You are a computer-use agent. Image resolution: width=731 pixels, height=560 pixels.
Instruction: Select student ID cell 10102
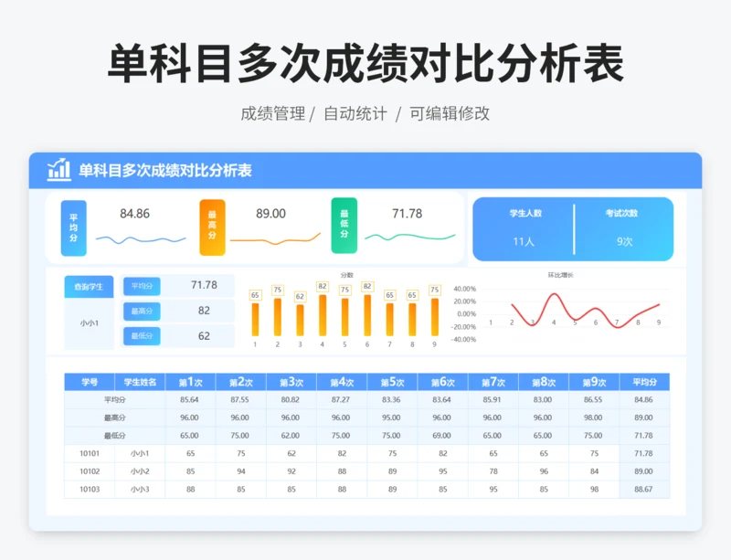coord(90,471)
